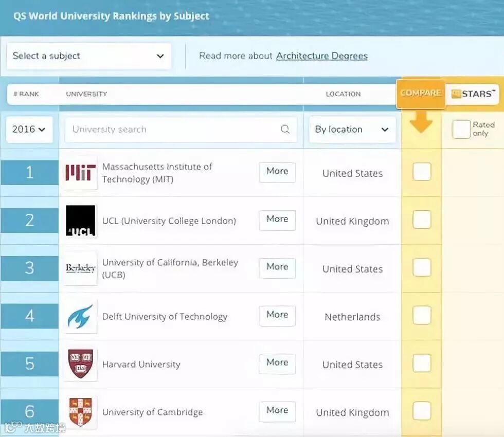
Task: Open the QS STARS tab
Action: coord(472,94)
